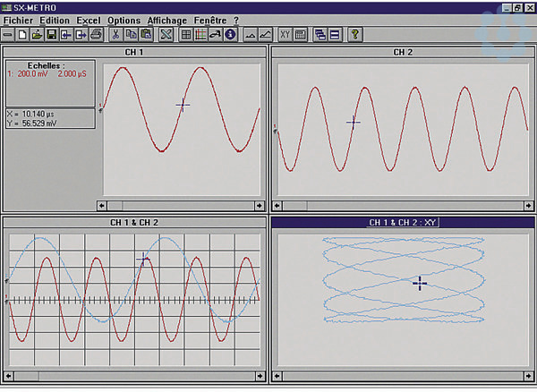Print with the printer toolbar icon

[x=97, y=35]
